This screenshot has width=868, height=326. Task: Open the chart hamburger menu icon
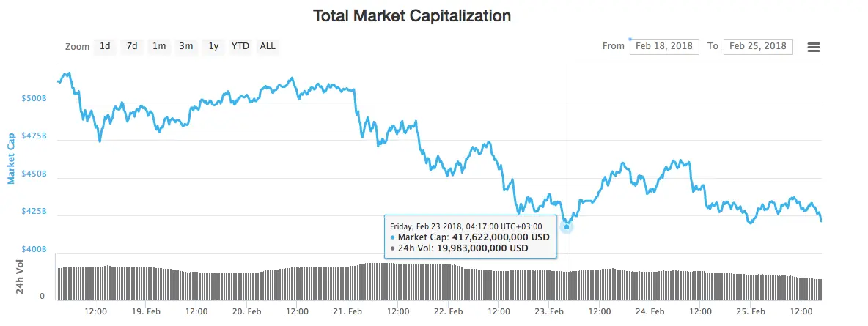[813, 47]
